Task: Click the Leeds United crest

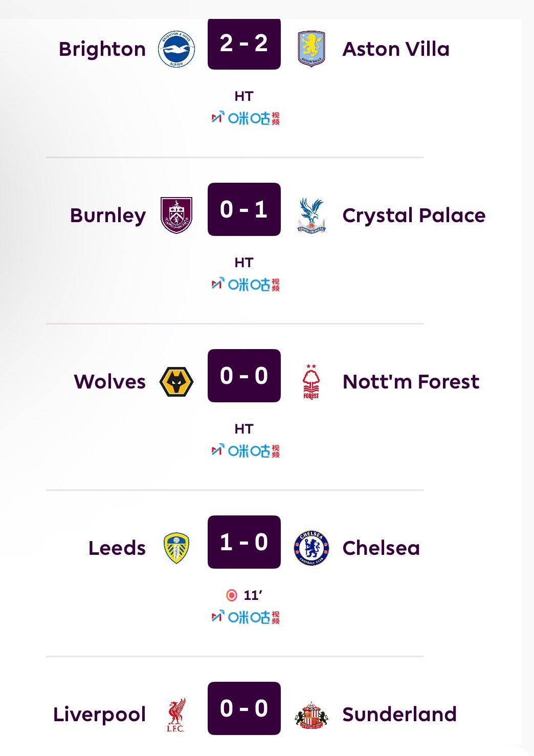Action: [176, 548]
